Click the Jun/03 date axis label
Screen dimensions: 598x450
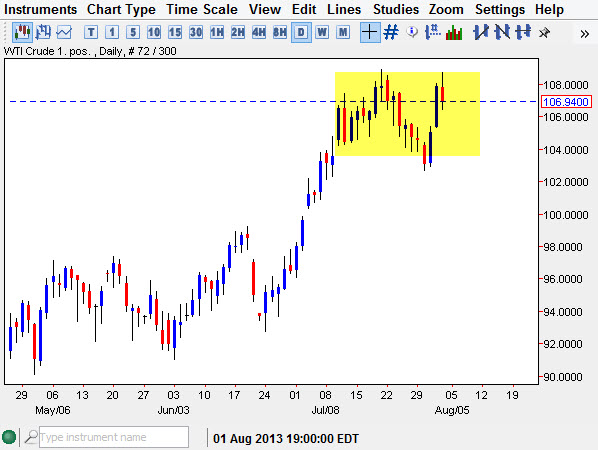tap(174, 410)
